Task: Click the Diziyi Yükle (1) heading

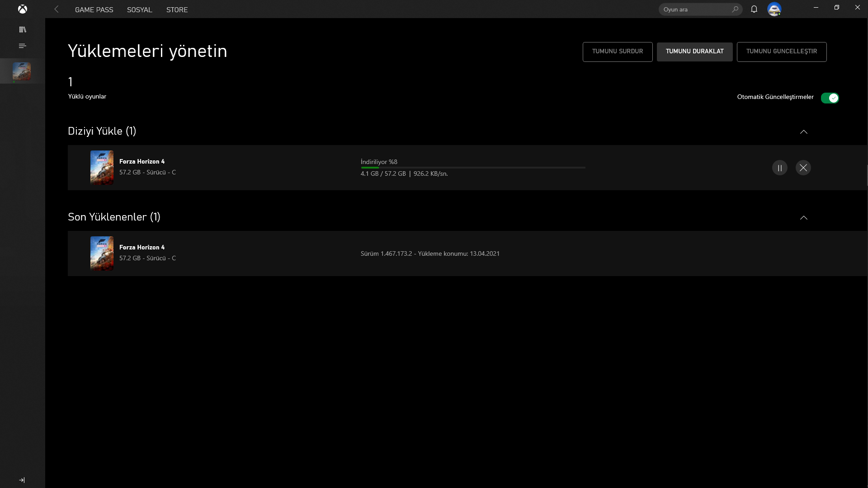Action: pos(102,131)
